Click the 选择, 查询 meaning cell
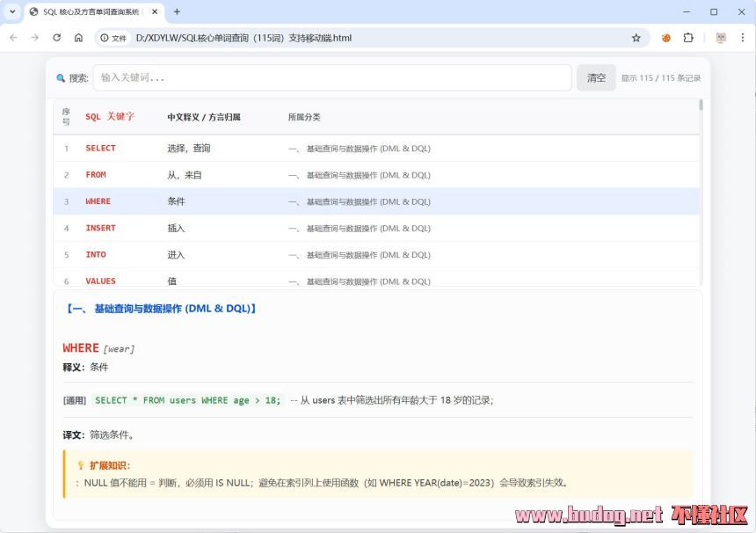 [189, 148]
